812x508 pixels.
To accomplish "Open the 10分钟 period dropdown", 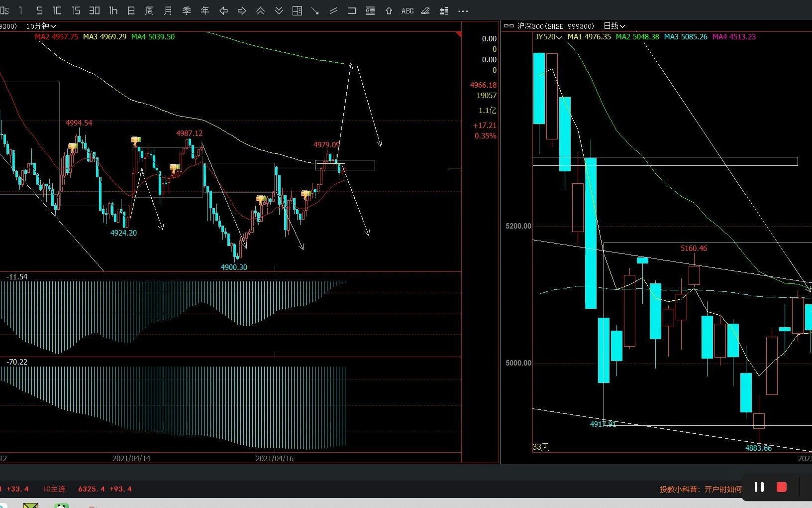I will pos(41,26).
